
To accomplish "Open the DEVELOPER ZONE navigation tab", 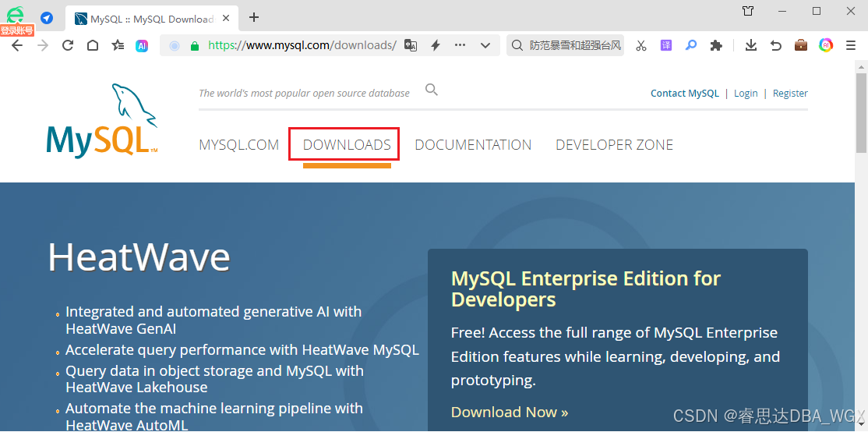I will point(615,145).
